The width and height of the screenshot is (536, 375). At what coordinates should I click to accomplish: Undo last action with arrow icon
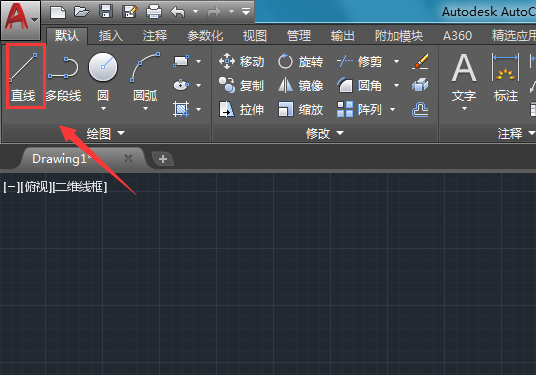point(178,12)
